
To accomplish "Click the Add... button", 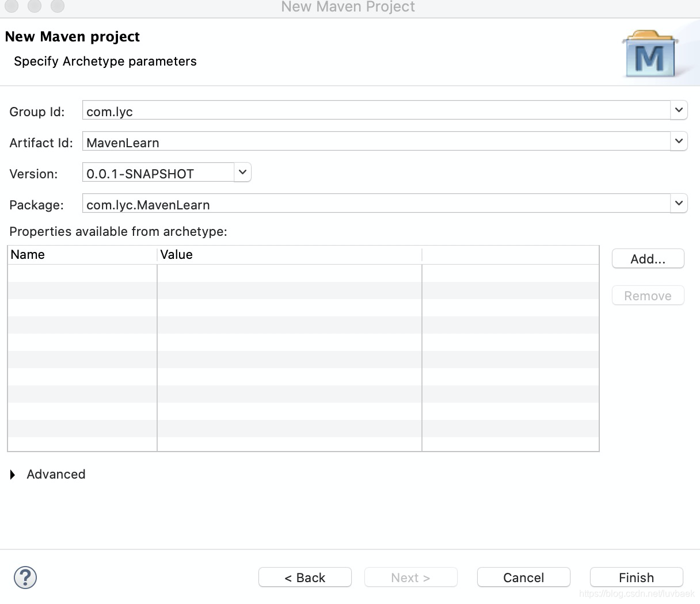I will (x=648, y=259).
